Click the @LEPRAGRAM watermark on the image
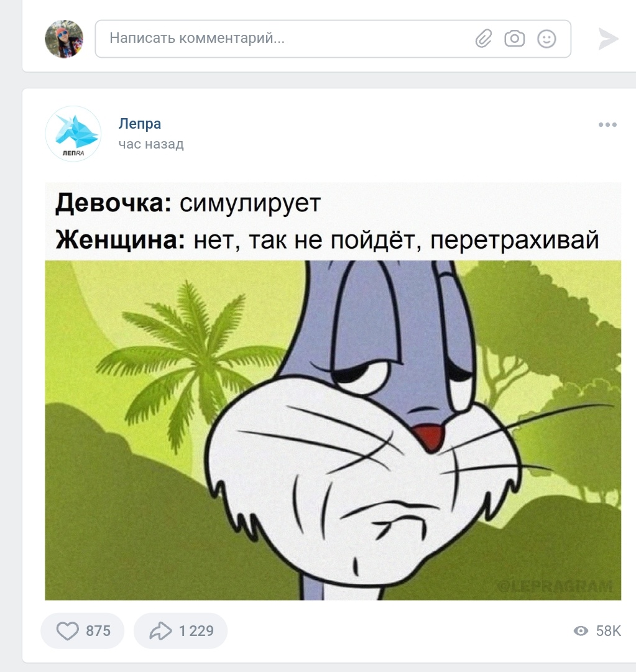Image resolution: width=636 pixels, height=672 pixels. 555,586
